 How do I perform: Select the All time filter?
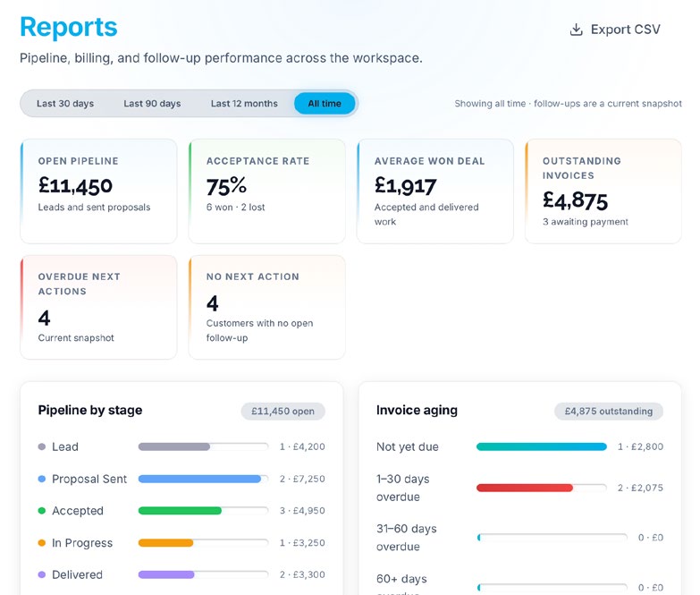(x=325, y=104)
